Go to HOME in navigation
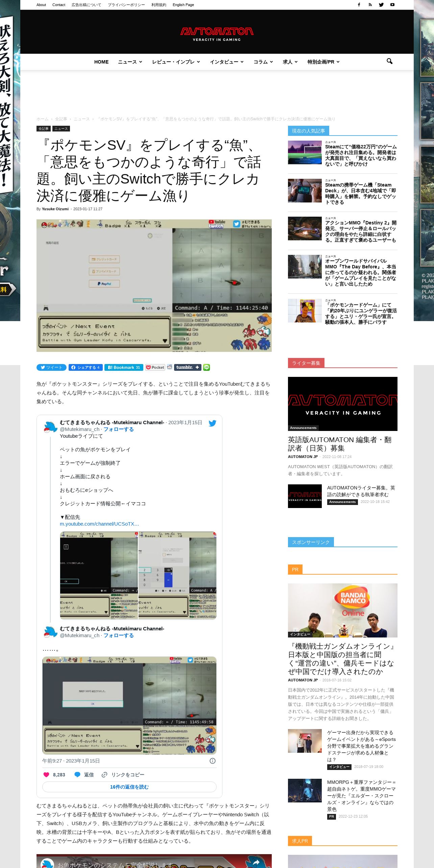This screenshot has width=434, height=868. (101, 62)
